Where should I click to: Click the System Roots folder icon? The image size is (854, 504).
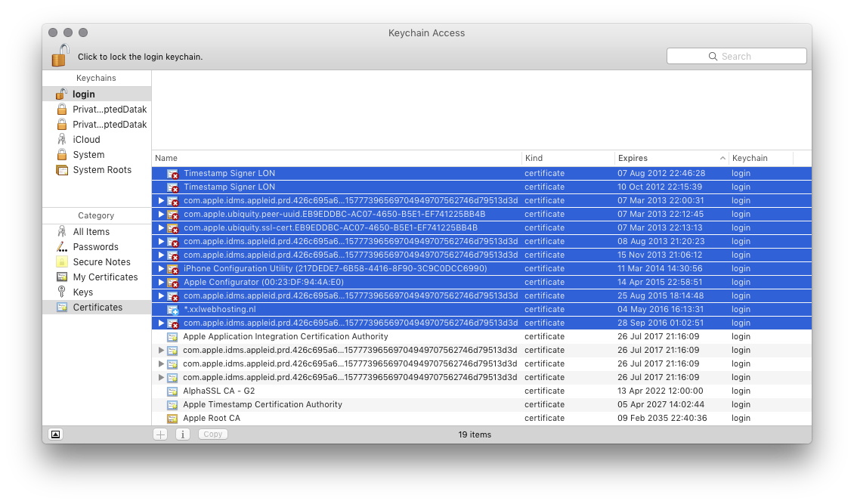62,170
